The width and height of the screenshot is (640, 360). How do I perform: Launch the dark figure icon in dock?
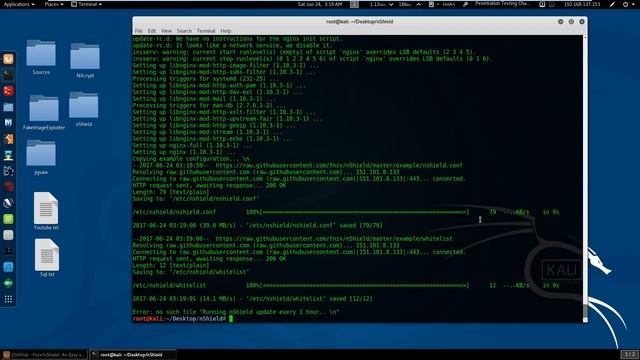pos(8,251)
